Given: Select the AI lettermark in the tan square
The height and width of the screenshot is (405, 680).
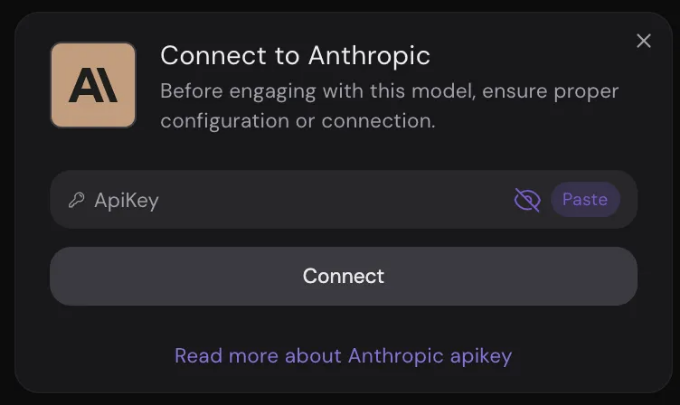Looking at the screenshot, I should pyautogui.click(x=93, y=85).
